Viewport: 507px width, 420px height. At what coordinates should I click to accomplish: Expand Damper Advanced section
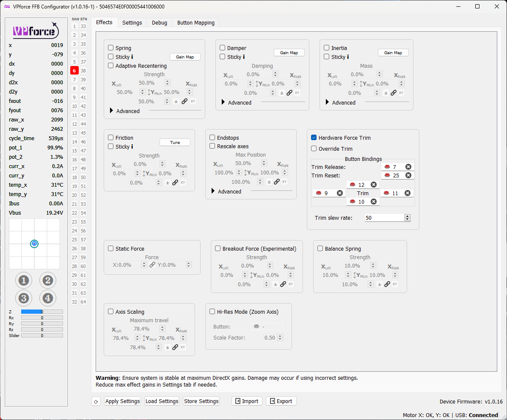coord(223,102)
